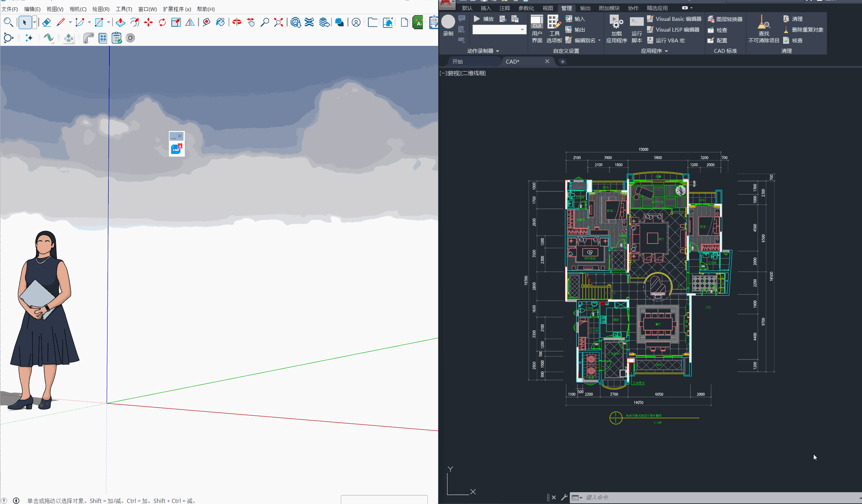Click the 播放 play button

[484, 19]
